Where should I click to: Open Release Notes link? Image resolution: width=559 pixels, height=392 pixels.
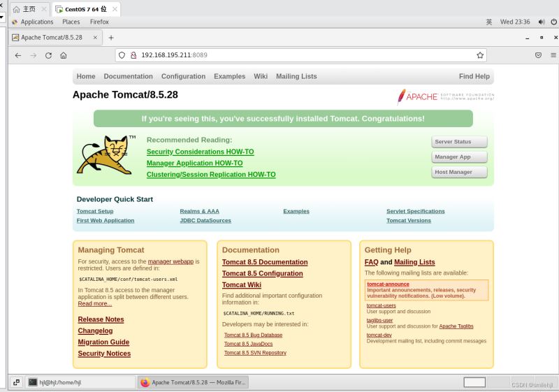(x=101, y=319)
